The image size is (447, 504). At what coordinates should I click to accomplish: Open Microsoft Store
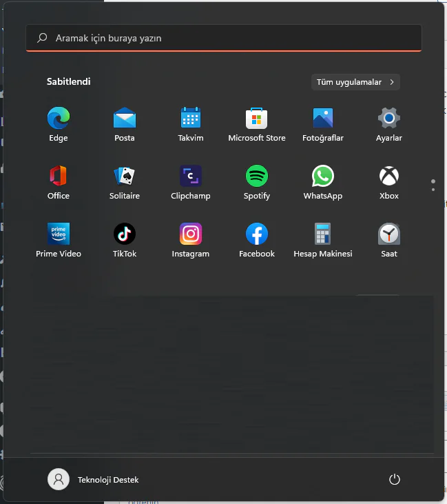click(x=257, y=124)
